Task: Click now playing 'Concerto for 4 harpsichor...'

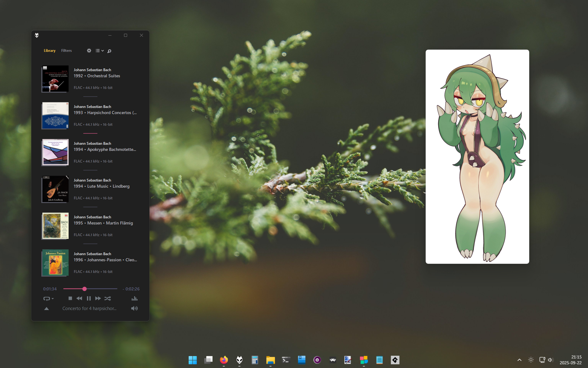Action: 89,309
